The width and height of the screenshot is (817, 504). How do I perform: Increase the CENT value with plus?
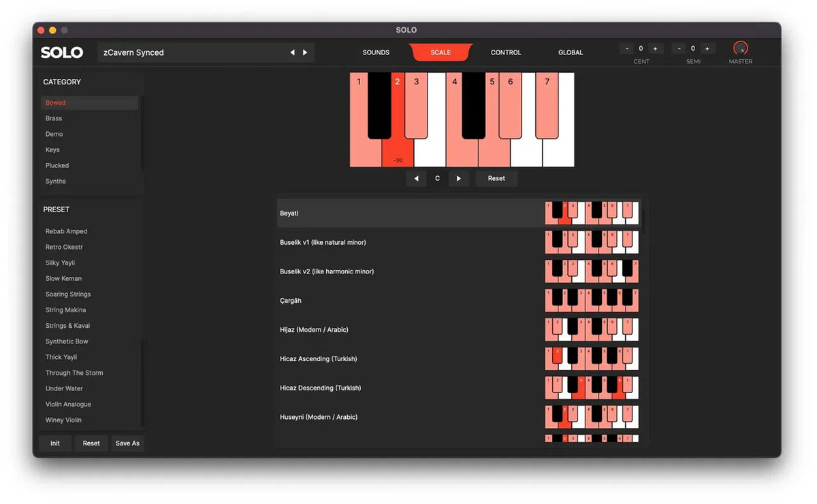(x=655, y=48)
